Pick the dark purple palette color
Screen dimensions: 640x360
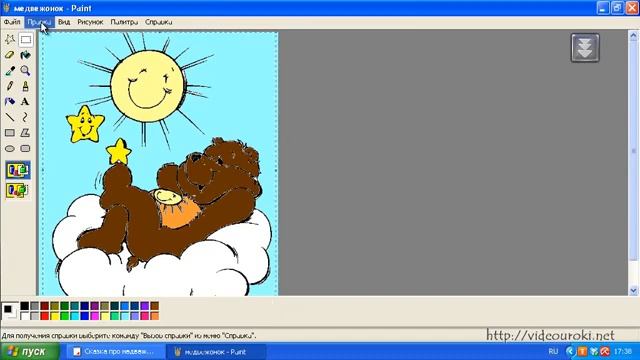(x=95, y=306)
